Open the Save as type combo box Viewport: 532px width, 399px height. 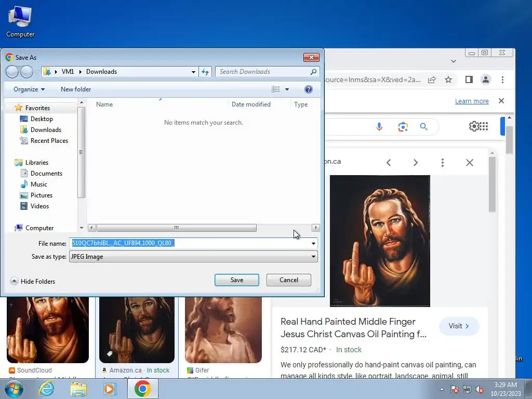pyautogui.click(x=193, y=257)
